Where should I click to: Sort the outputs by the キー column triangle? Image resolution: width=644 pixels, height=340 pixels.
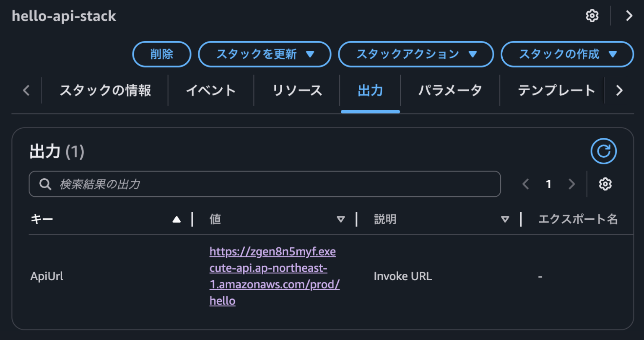[x=177, y=218]
